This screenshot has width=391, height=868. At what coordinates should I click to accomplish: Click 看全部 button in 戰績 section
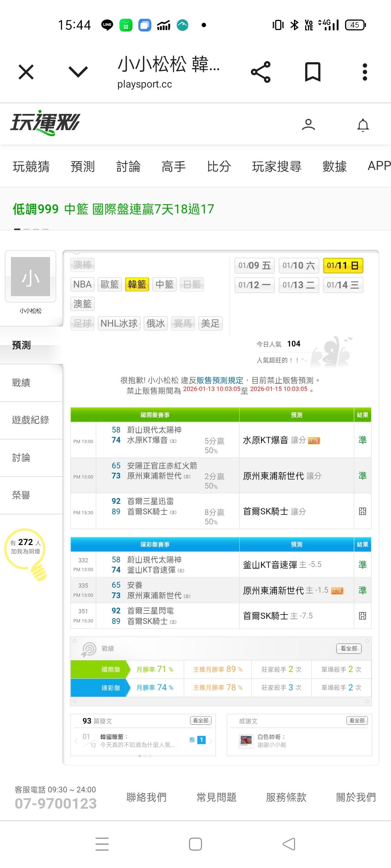[x=349, y=648]
